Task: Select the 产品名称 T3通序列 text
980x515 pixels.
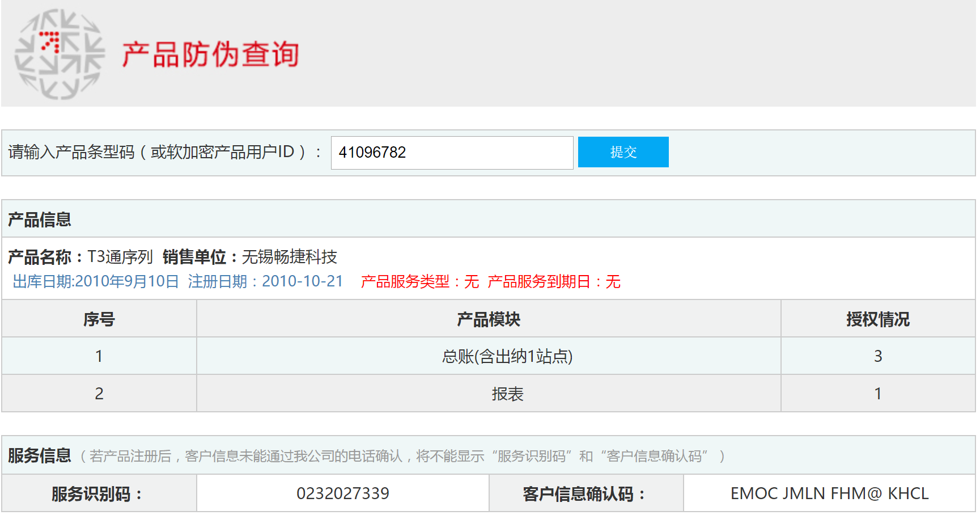Action: click(x=80, y=257)
